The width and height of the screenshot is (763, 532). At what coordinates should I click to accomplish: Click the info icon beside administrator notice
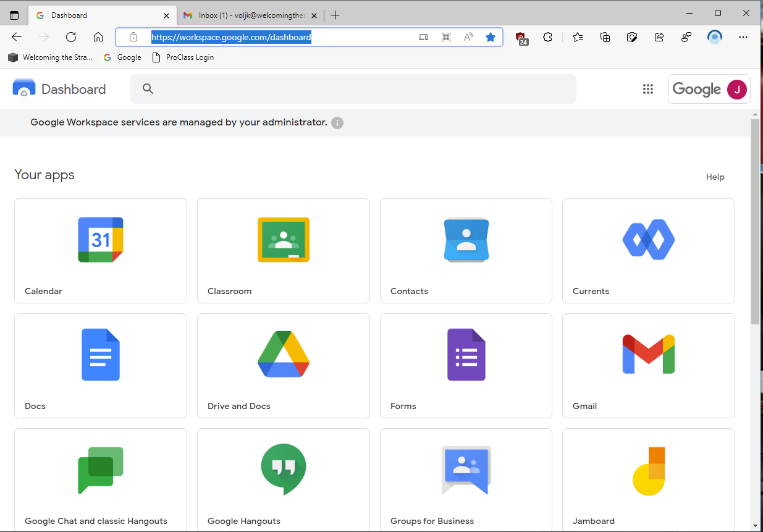click(x=337, y=123)
